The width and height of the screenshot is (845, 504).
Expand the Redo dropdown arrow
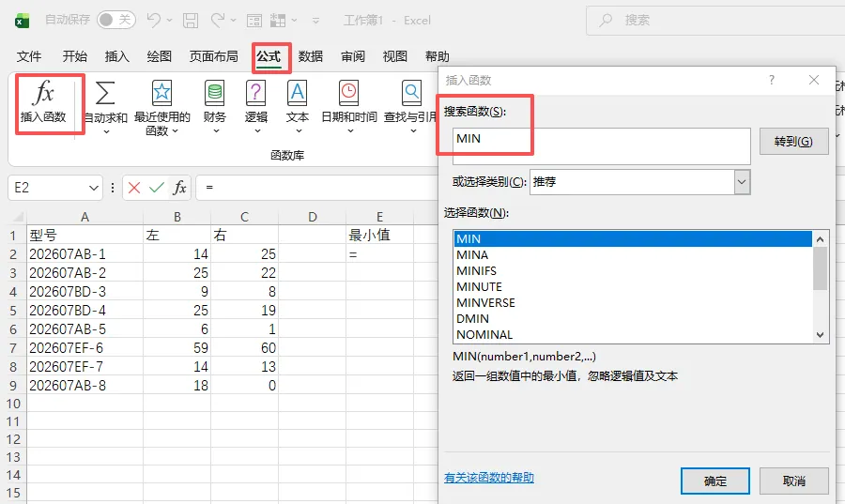(234, 21)
